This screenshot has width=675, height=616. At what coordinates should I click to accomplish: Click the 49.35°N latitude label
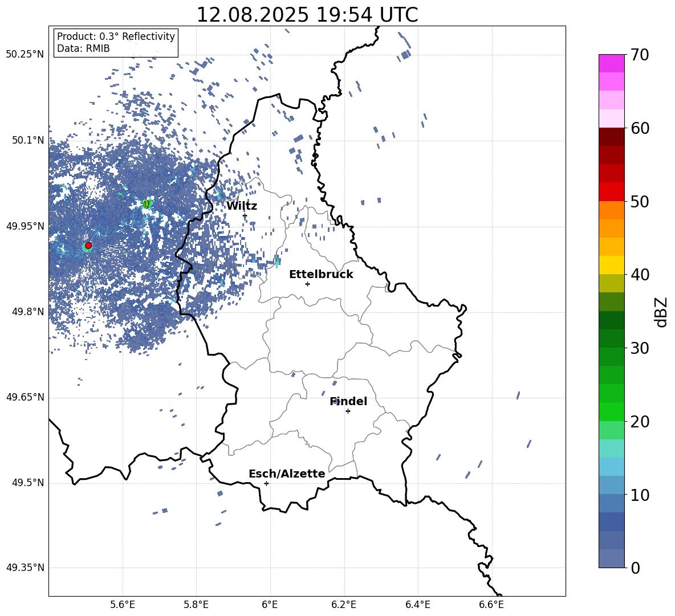(x=25, y=568)
